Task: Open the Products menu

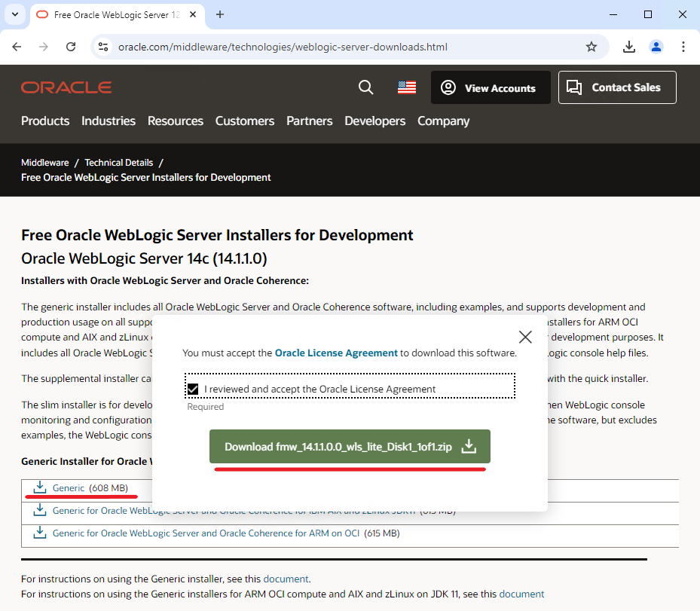Action: [x=45, y=121]
